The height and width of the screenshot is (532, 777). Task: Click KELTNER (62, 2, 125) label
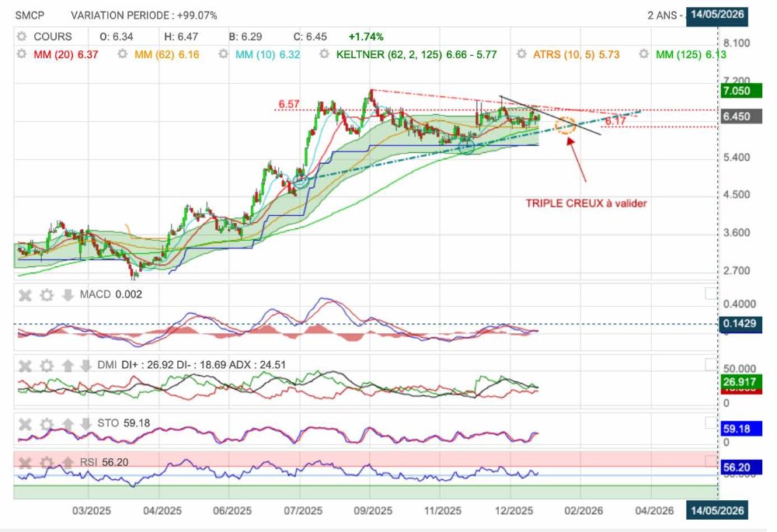[x=416, y=54]
